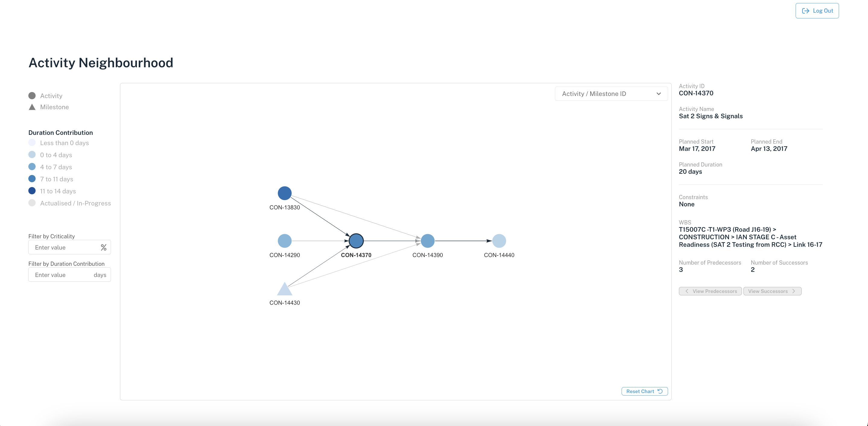This screenshot has height=426, width=868.
Task: Click the highlighted CON-14370 node
Action: [x=356, y=241]
